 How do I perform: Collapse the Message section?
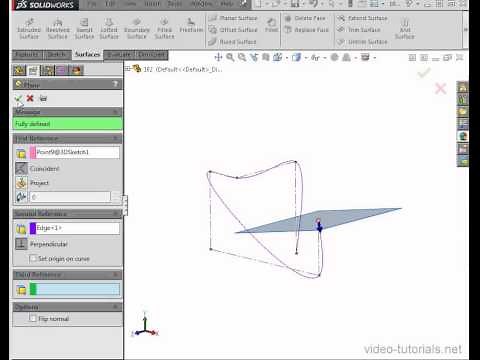(x=116, y=112)
